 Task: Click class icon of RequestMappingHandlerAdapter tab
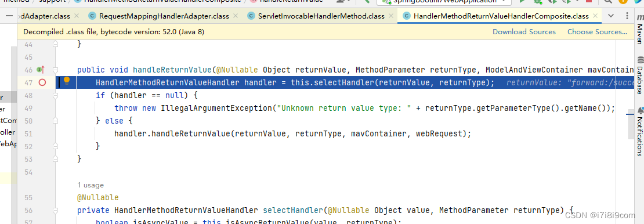[92, 16]
